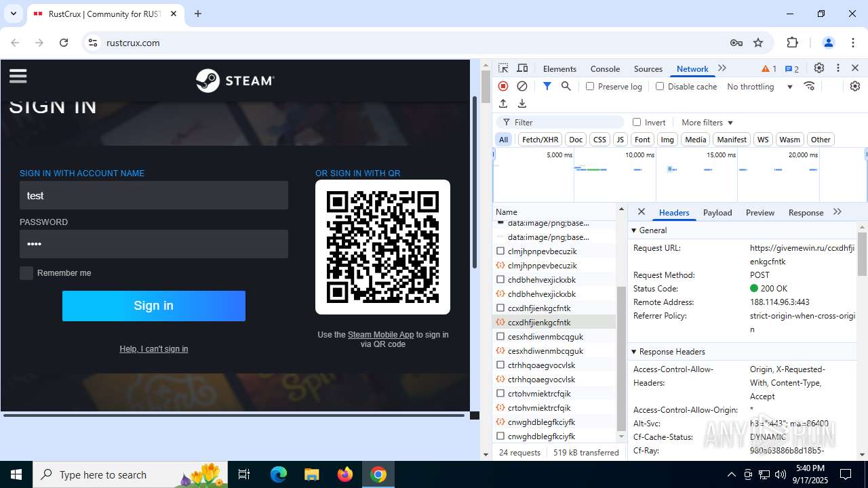The image size is (868, 488).
Task: Check the Disable cache option
Action: click(x=660, y=86)
